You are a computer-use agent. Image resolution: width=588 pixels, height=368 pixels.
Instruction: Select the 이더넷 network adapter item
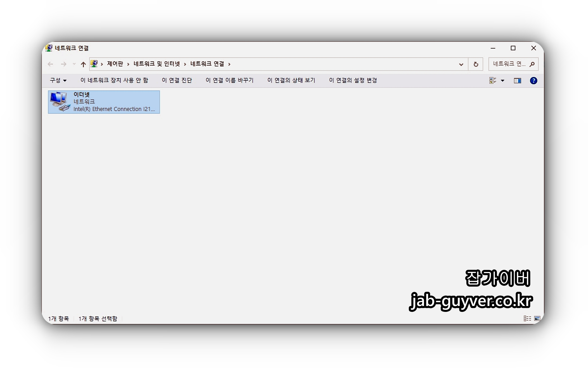click(x=104, y=102)
